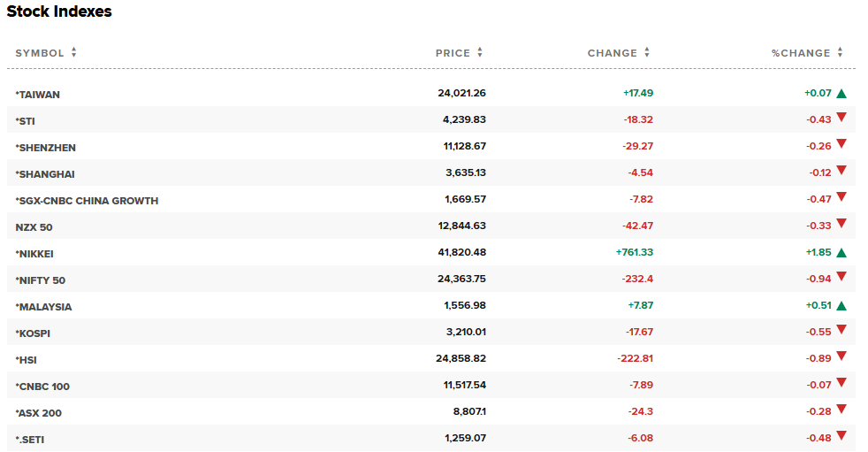The width and height of the screenshot is (868, 452).
Task: Click HSI change value -222.81
Action: 635,359
